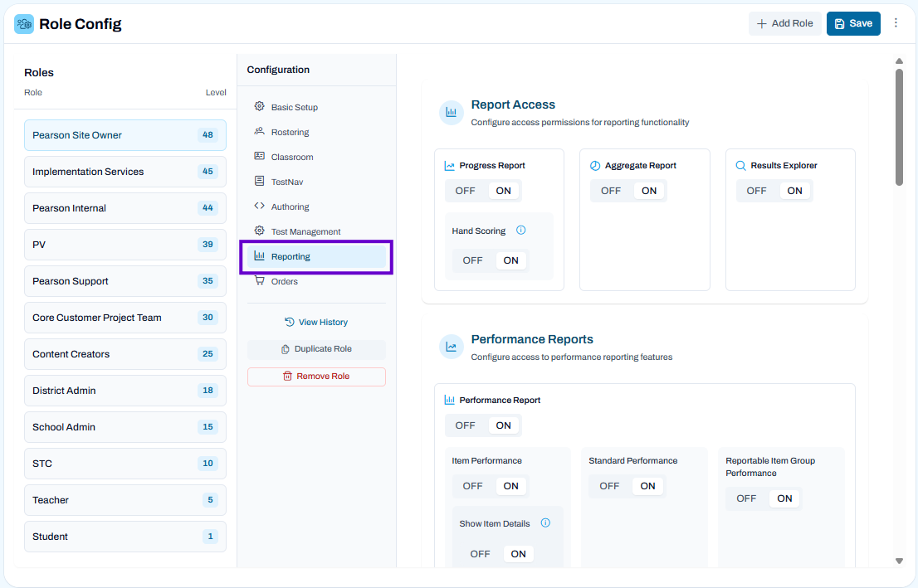The image size is (918, 588).
Task: Click the Reporting bar chart icon
Action: 259,255
